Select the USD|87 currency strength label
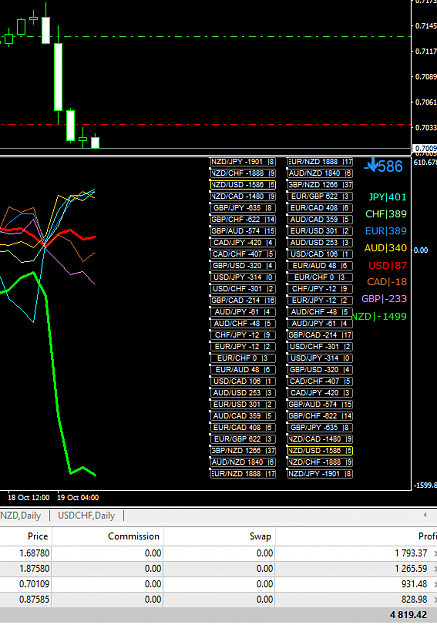The image size is (437, 625). pos(388,265)
